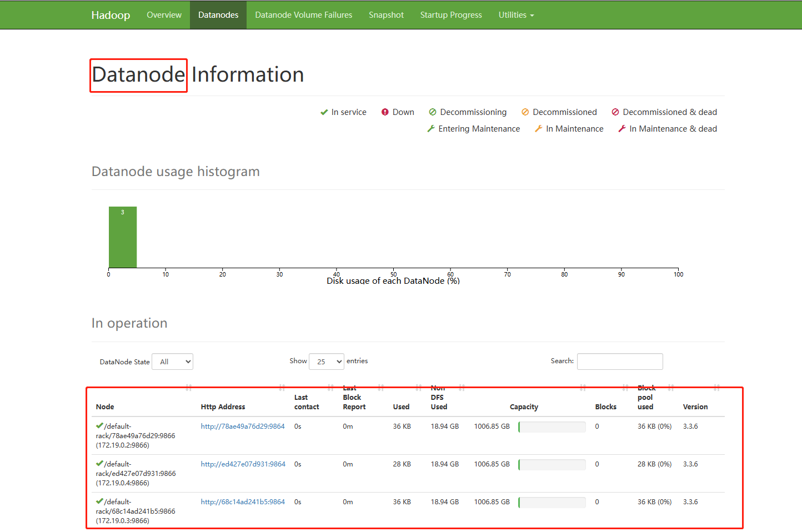The image size is (802, 532).
Task: Click the green 'In service' legend icon
Action: click(x=324, y=112)
